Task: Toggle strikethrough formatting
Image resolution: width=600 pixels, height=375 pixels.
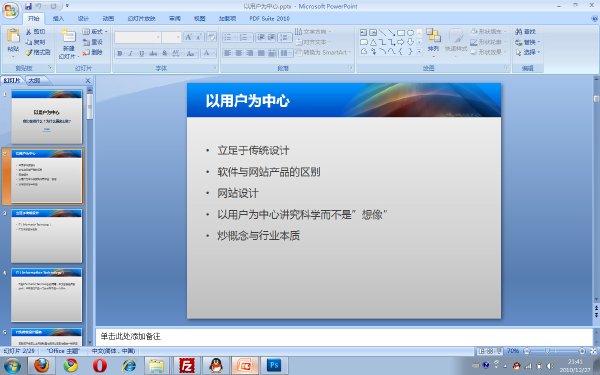Action: point(153,53)
